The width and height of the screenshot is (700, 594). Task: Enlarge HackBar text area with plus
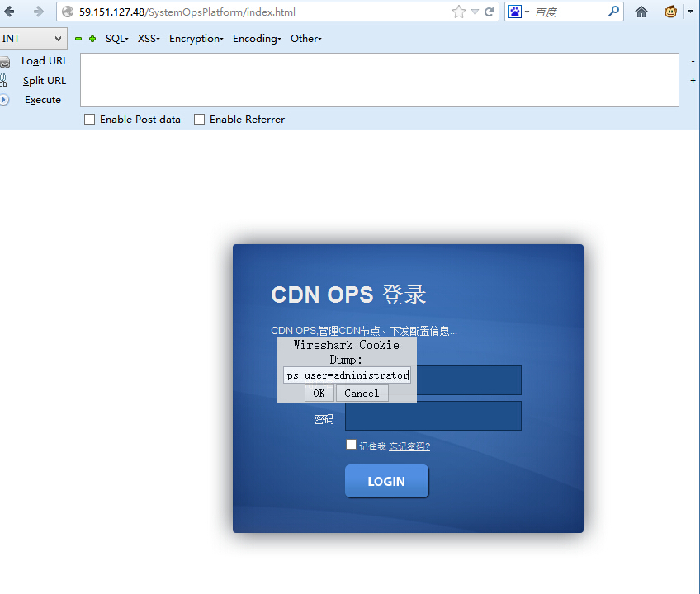pyautogui.click(x=693, y=80)
